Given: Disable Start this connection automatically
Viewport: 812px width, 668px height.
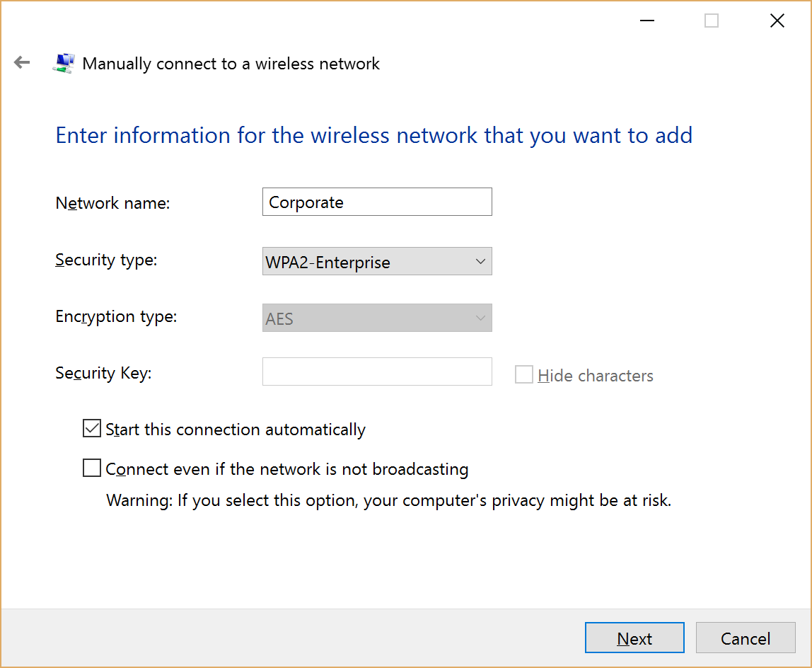Looking at the screenshot, I should click(92, 427).
